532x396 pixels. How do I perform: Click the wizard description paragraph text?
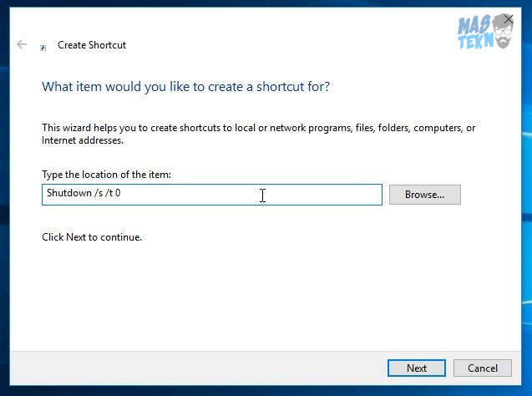click(x=258, y=134)
